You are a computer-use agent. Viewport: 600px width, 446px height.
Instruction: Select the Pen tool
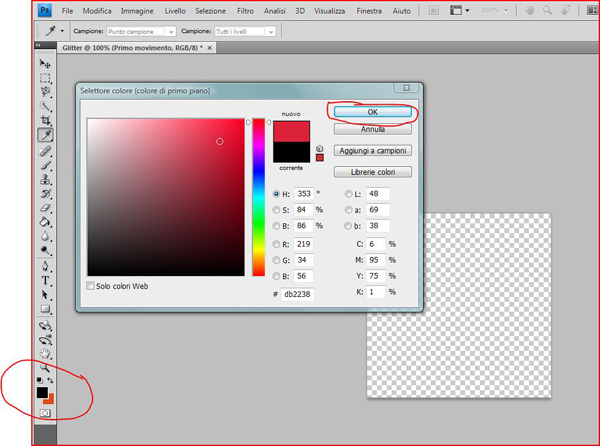45,266
